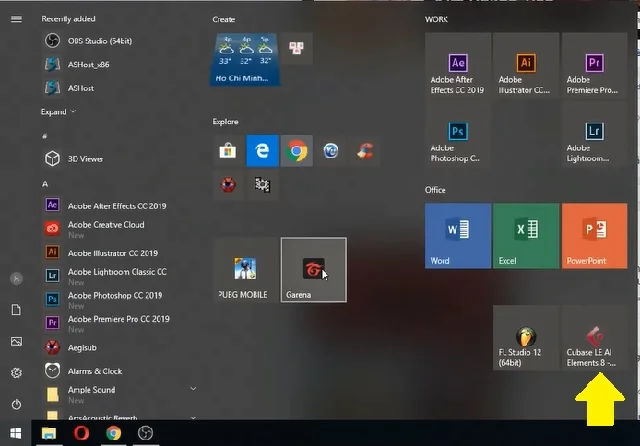Launch Word tile in Office group
The width and height of the screenshot is (640, 446).
coord(458,236)
